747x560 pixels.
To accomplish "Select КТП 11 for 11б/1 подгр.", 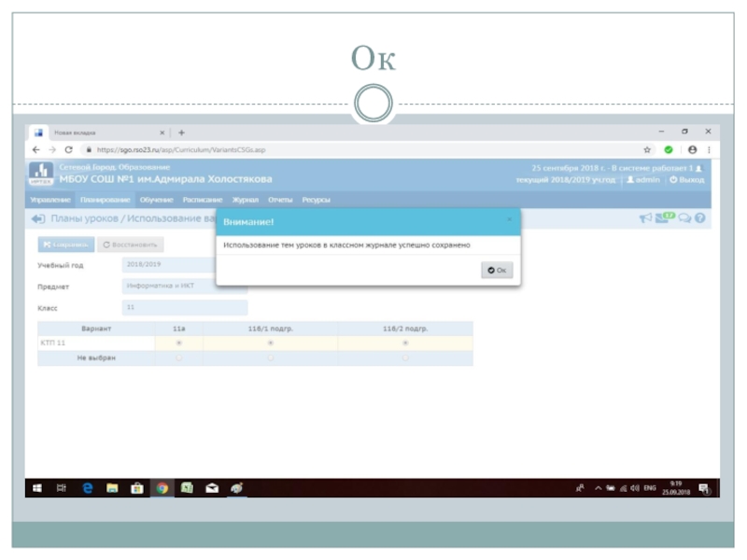I will [x=271, y=343].
